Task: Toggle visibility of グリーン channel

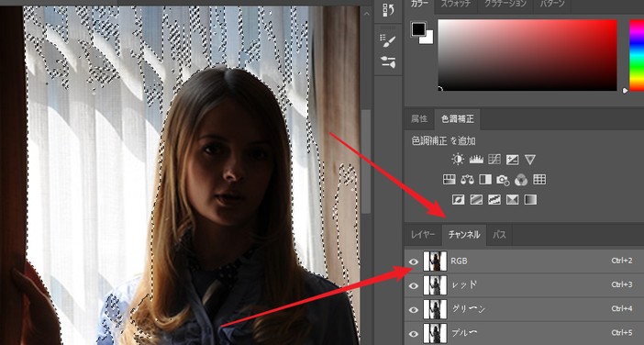Action: pos(414,310)
